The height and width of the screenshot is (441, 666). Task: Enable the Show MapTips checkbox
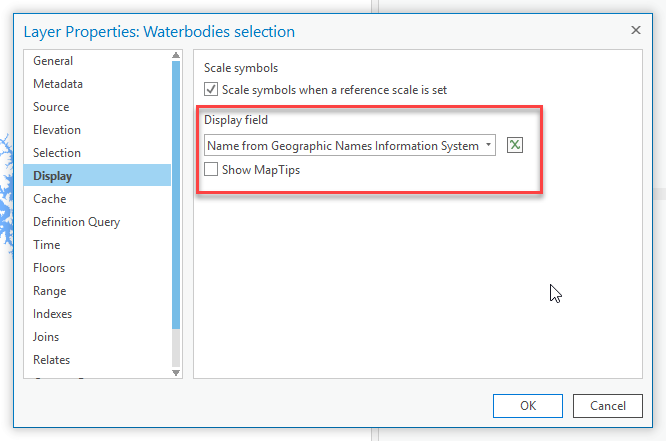211,170
